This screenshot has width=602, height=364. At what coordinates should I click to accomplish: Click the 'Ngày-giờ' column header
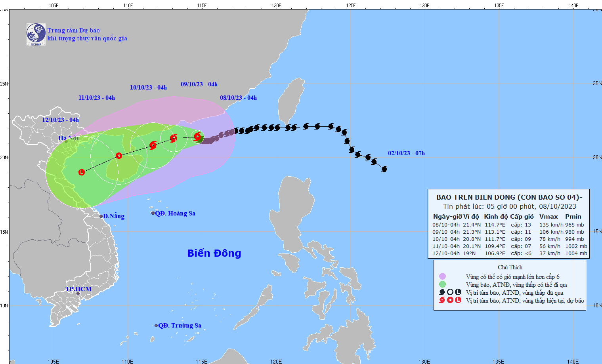pos(447,217)
